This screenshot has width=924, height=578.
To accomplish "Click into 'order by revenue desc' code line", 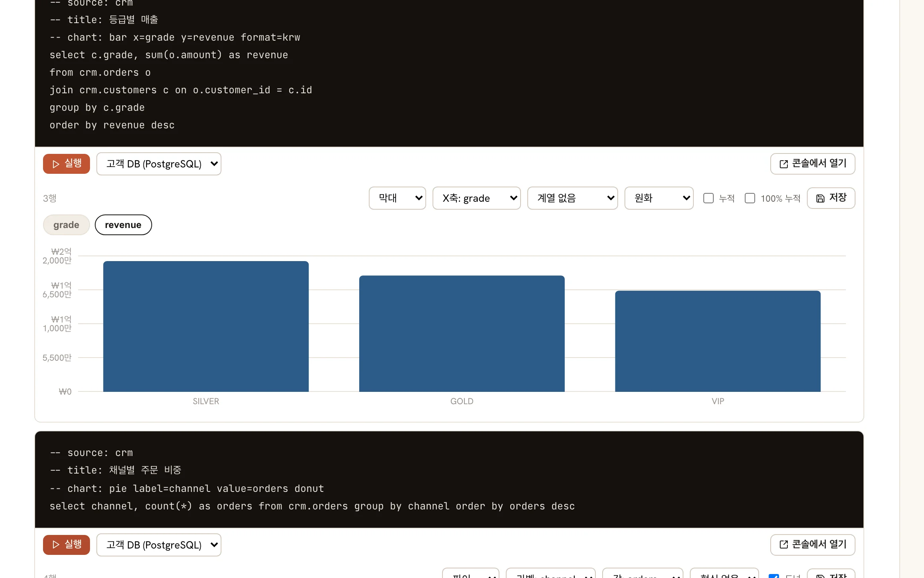I will click(x=112, y=125).
